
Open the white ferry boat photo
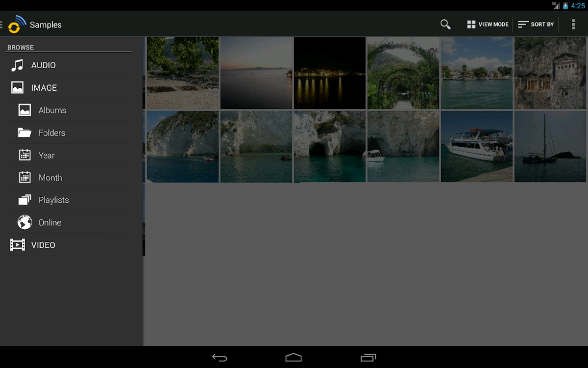(477, 147)
